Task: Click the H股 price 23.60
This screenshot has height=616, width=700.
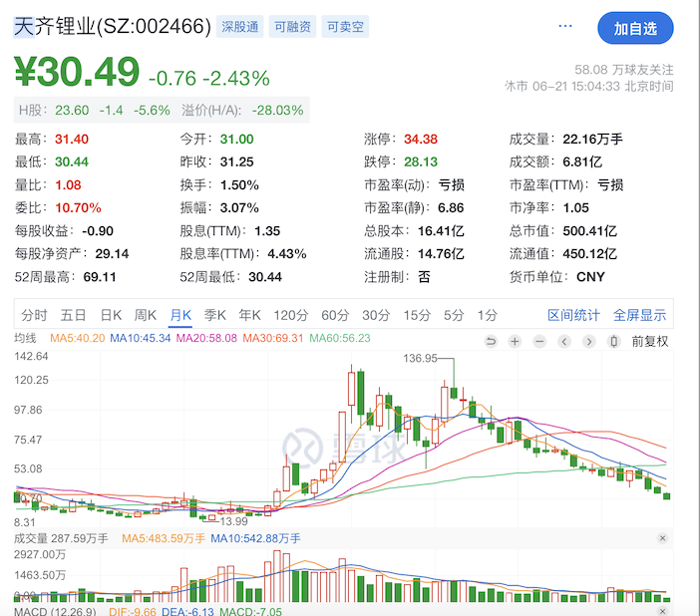Action: (72, 111)
